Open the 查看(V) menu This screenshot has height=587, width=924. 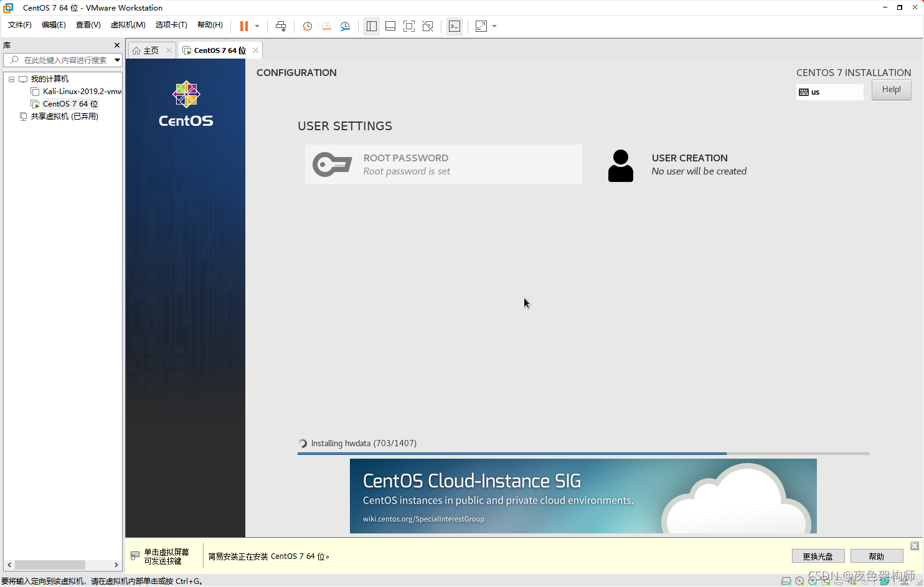88,25
